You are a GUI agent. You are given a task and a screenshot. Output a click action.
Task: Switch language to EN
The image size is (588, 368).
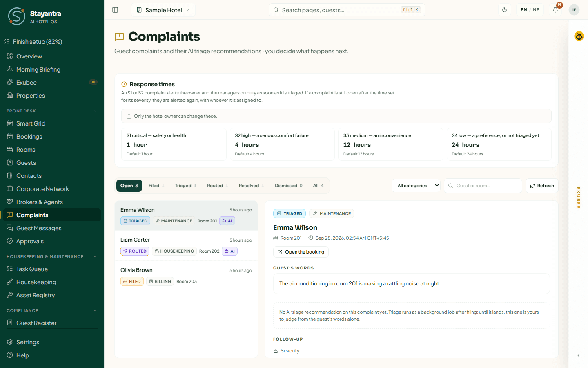pyautogui.click(x=524, y=10)
